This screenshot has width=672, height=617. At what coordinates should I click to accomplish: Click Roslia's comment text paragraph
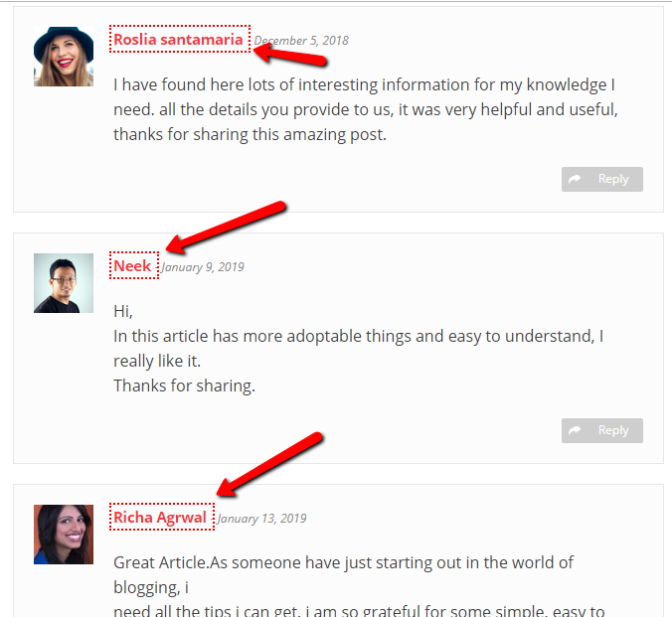[x=366, y=109]
